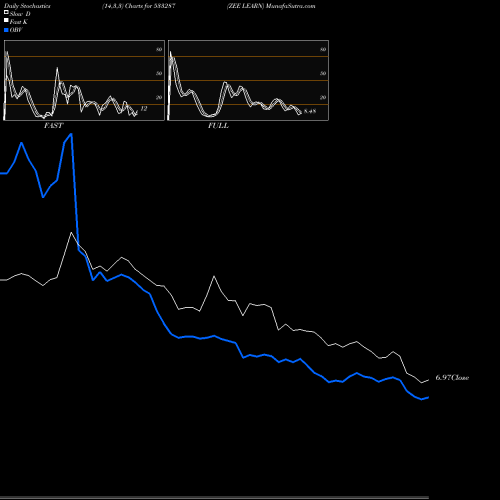Click the FULL chart label
This screenshot has width=500, height=500.
coord(218,126)
